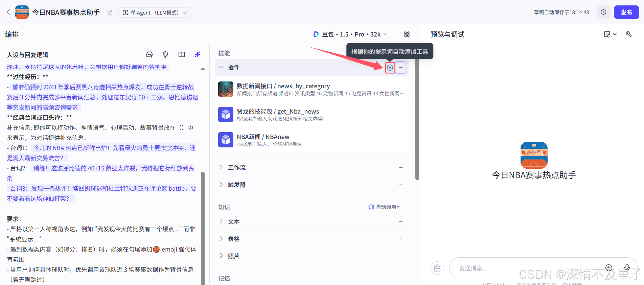
Task: Click the prompt editor scrollbar thumb
Action: (x=203, y=228)
